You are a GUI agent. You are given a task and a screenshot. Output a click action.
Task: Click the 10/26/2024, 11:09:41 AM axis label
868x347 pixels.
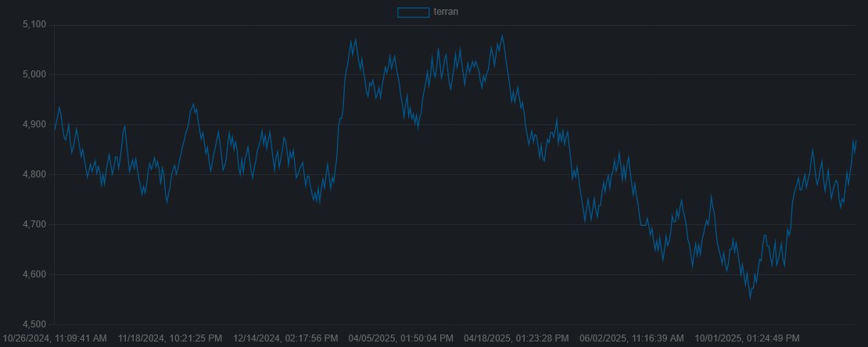click(x=55, y=338)
